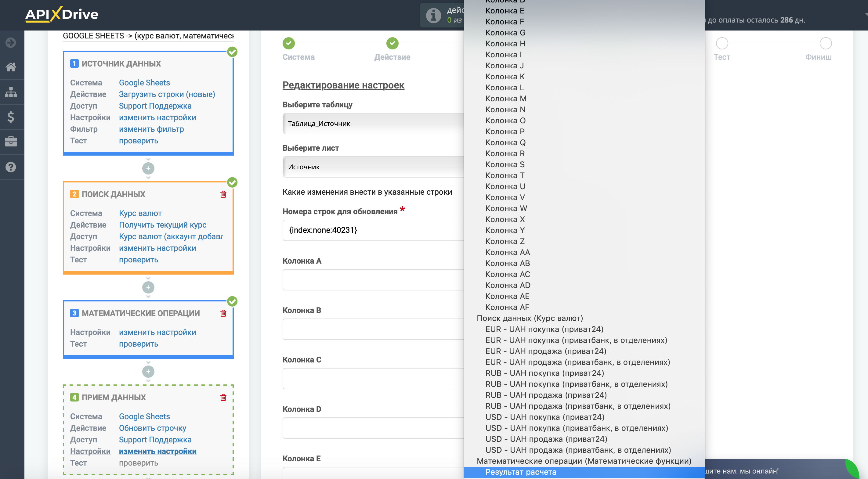Click Поиск данных (Курс валют) group header
Screen dimensions: 868x479
point(529,318)
